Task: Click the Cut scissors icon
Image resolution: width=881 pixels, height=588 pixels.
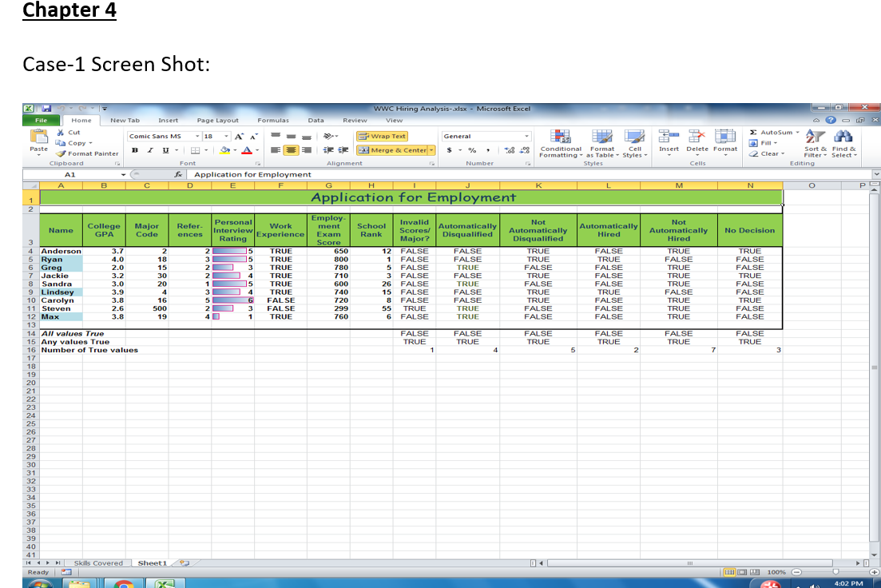Action: click(x=61, y=133)
